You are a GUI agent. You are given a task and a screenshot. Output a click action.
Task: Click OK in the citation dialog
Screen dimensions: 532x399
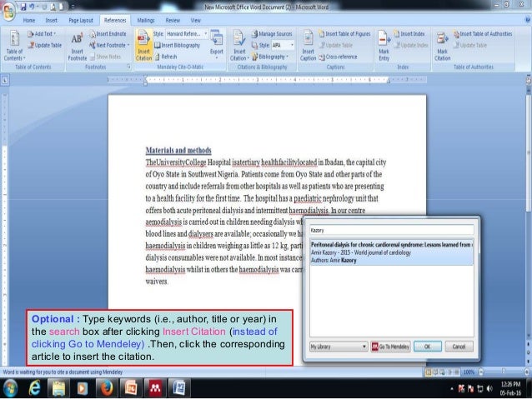coord(428,347)
